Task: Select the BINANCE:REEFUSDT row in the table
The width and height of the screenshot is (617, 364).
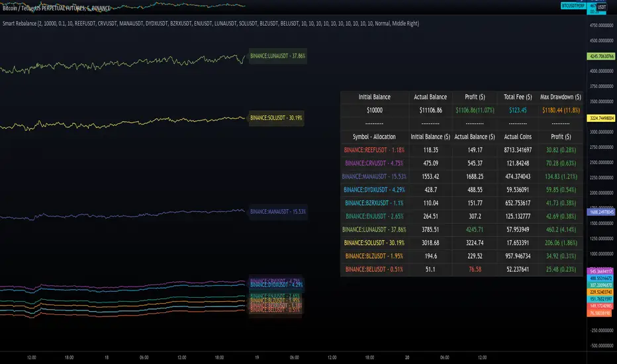Action: [x=375, y=150]
